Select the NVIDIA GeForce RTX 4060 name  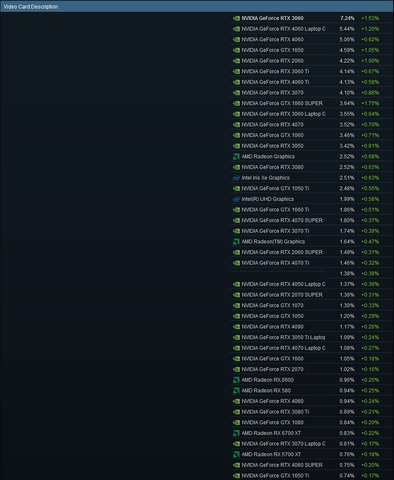[x=272, y=40]
